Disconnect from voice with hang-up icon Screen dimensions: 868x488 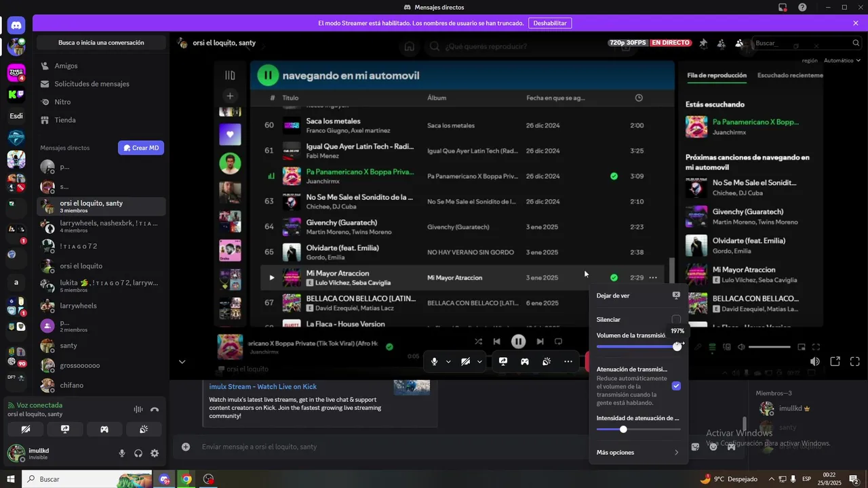(155, 409)
